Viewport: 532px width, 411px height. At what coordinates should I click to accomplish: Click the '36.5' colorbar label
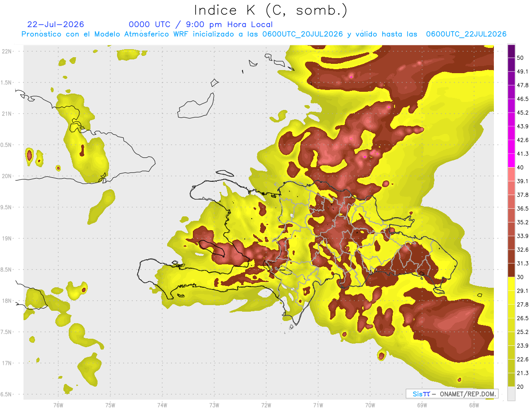tap(523, 208)
